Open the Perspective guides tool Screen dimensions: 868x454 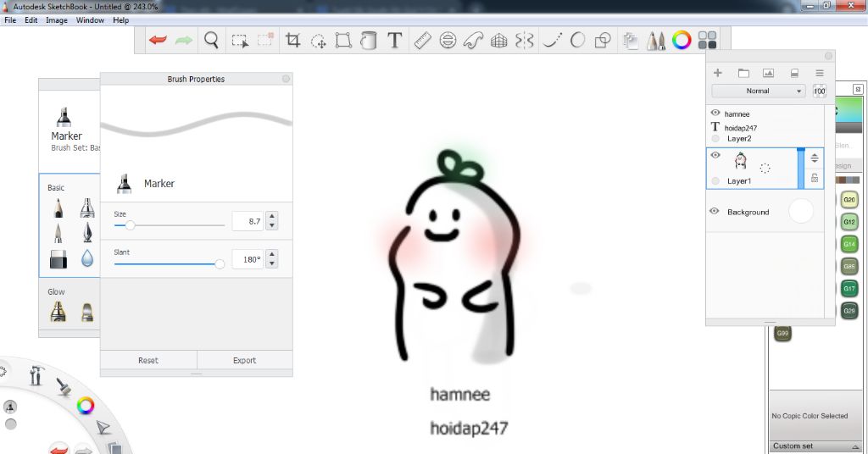pyautogui.click(x=498, y=41)
